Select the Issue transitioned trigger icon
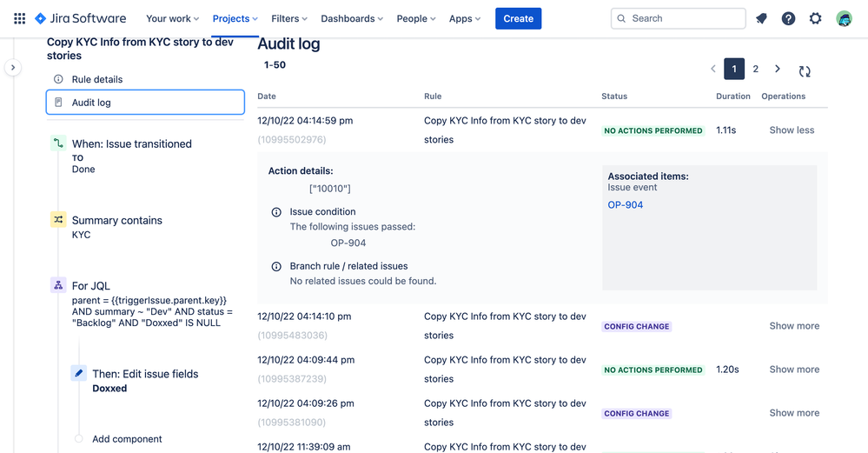Viewport: 868px width, 453px height. [58, 143]
